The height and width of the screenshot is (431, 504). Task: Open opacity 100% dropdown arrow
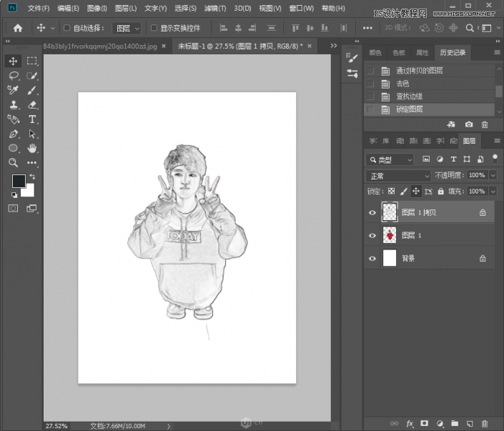tap(493, 175)
